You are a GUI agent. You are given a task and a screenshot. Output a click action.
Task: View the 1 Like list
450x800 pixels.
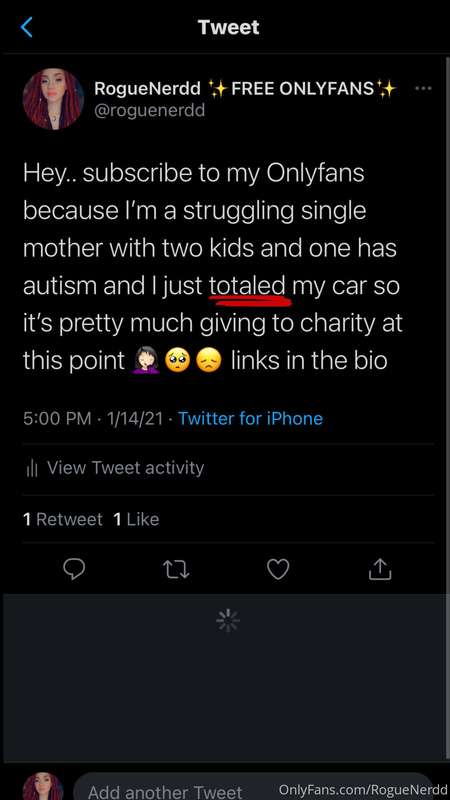pyautogui.click(x=136, y=519)
